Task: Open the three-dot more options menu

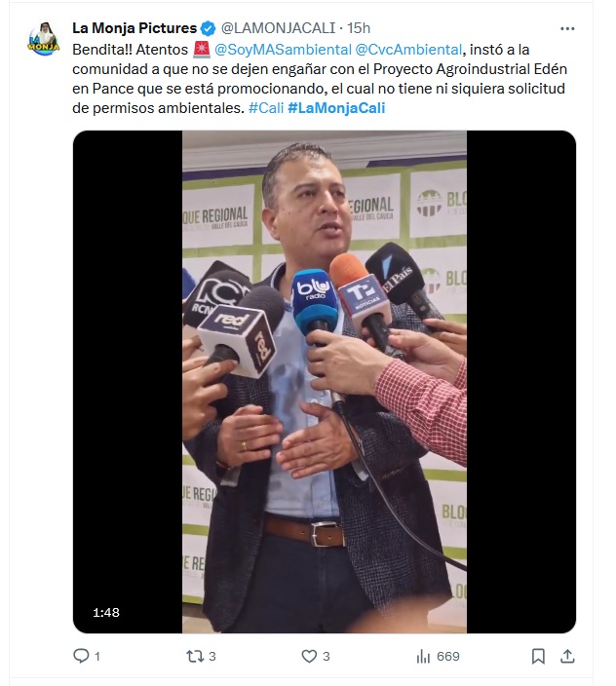Action: (567, 28)
